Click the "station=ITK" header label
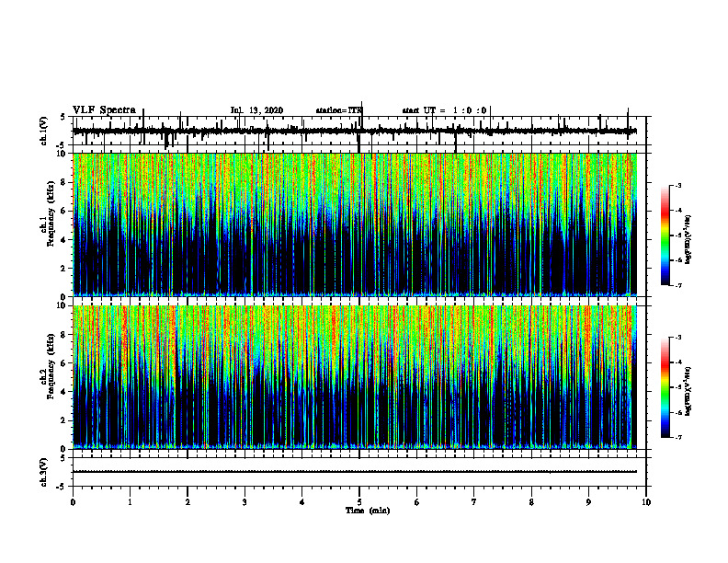This screenshot has width=728, height=563. coord(339,110)
